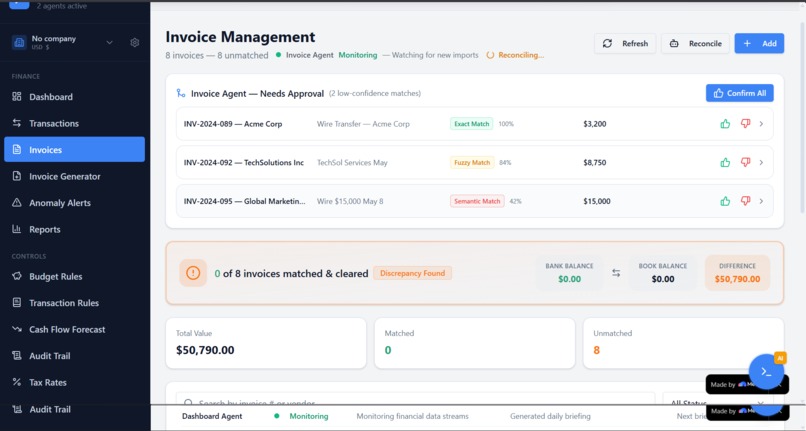806x431 pixels.
Task: Open the Reports section
Action: point(74,229)
